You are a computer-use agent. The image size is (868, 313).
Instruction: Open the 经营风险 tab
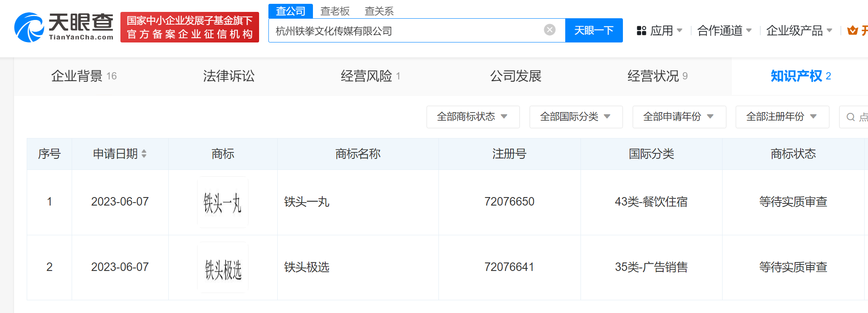[x=371, y=76]
